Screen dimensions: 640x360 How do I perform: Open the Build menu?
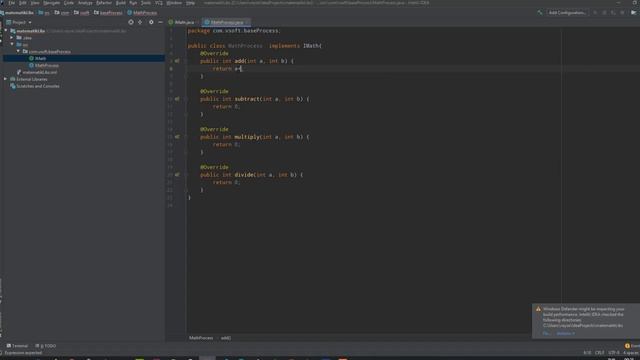[x=121, y=3]
